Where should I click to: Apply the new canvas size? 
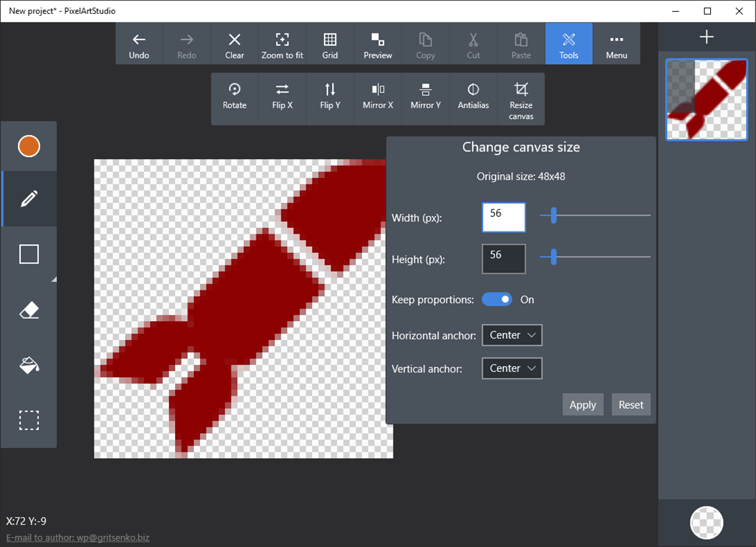583,404
